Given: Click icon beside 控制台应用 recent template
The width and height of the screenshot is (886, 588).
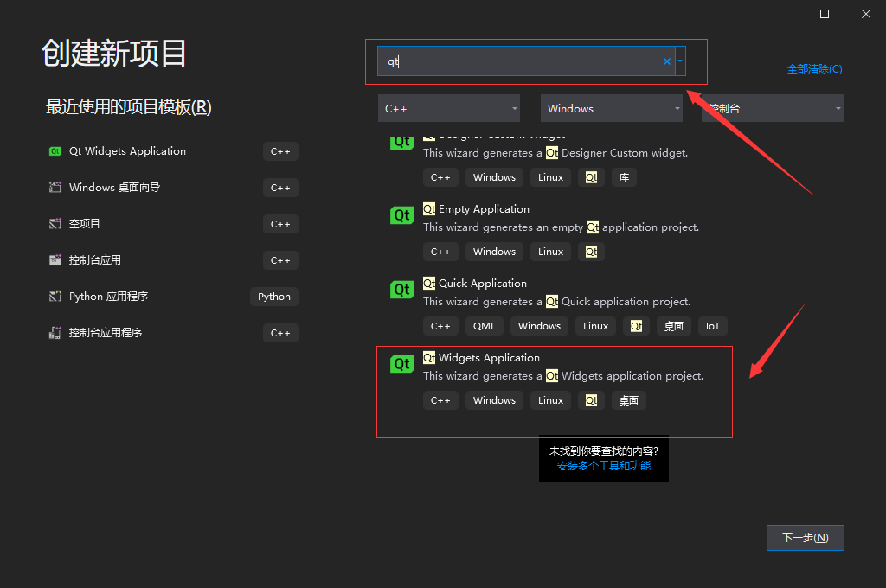Looking at the screenshot, I should (x=55, y=259).
